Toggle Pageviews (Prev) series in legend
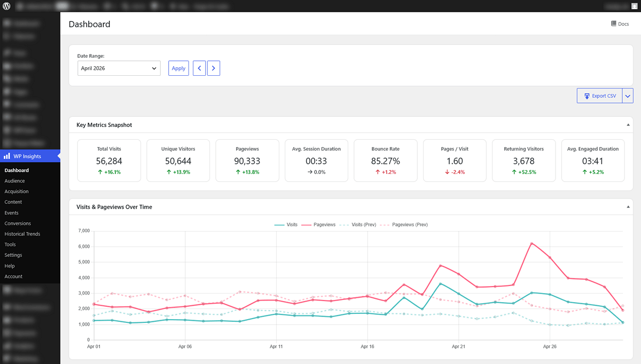This screenshot has height=364, width=641. 403,225
